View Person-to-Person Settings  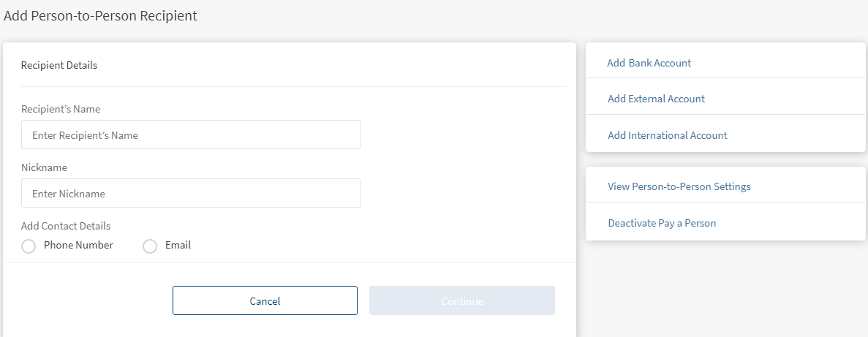click(679, 186)
